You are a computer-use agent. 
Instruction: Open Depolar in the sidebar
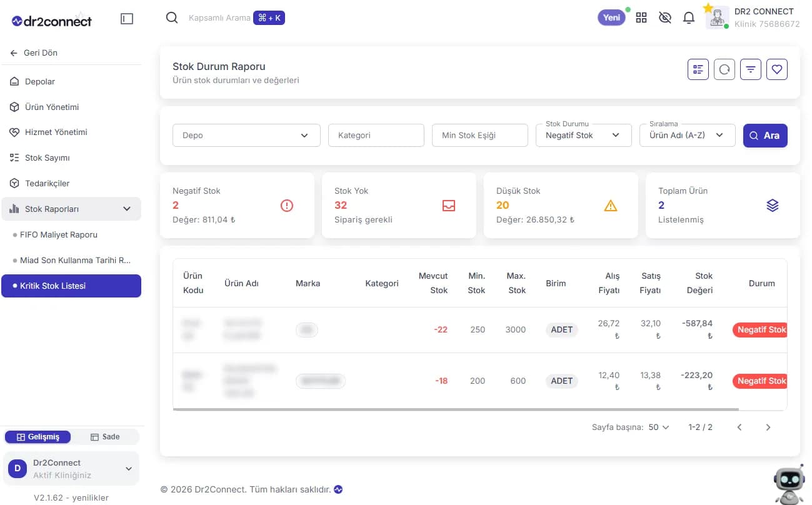point(71,81)
